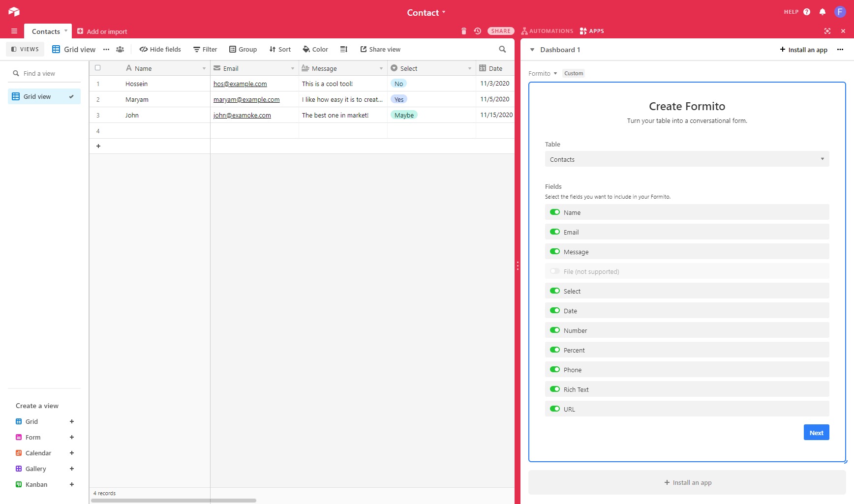854x504 pixels.
Task: Toggle the select-all rows checkbox
Action: click(x=97, y=68)
